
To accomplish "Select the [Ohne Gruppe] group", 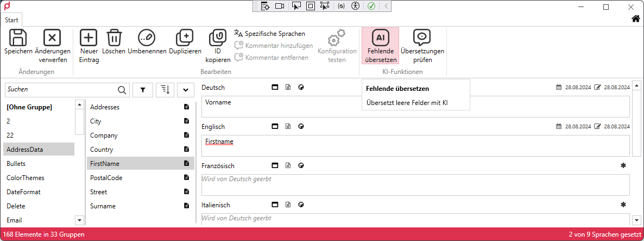I will (39, 107).
